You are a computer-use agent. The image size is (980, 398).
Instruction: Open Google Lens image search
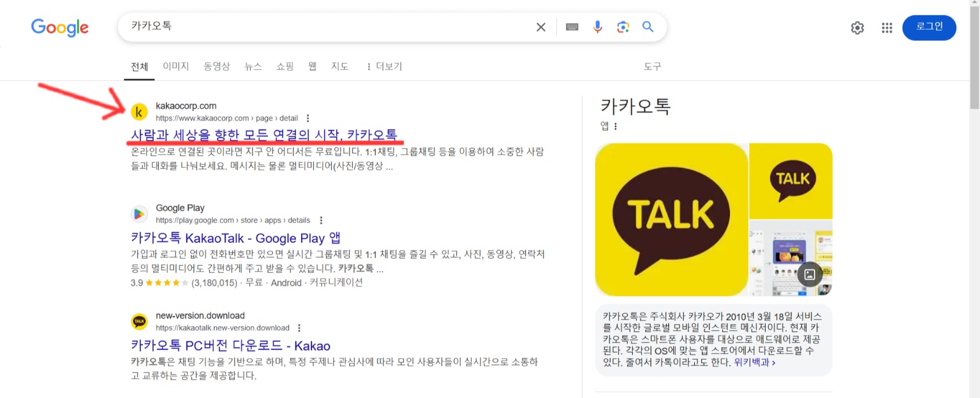(623, 27)
